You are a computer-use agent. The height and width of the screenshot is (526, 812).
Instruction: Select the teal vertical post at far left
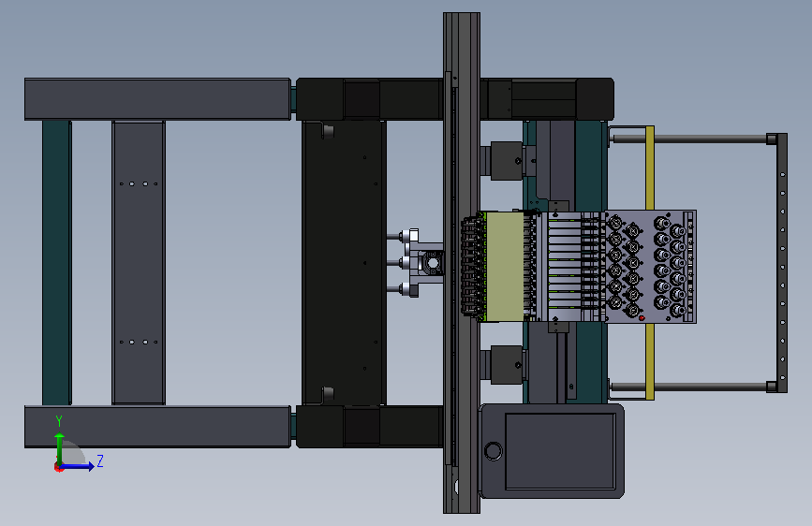tap(56, 263)
